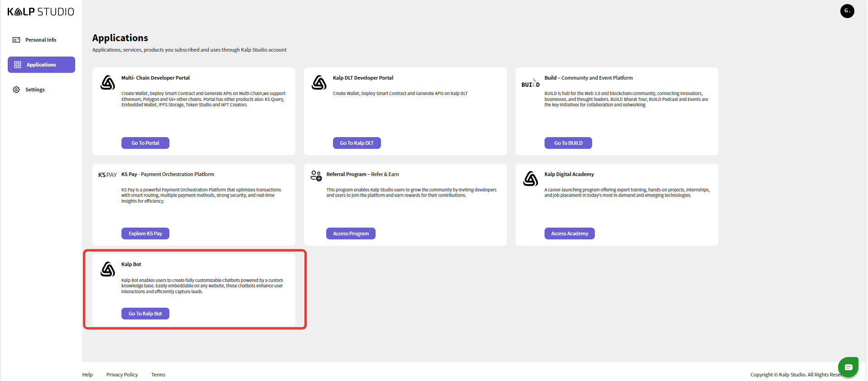
Task: Click the Kalp Studio logo
Action: (x=41, y=12)
